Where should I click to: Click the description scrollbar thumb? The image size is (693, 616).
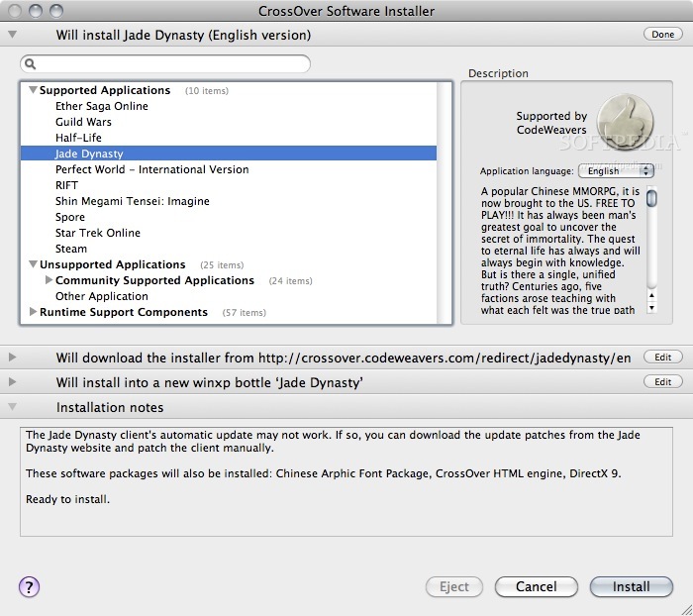pyautogui.click(x=651, y=197)
